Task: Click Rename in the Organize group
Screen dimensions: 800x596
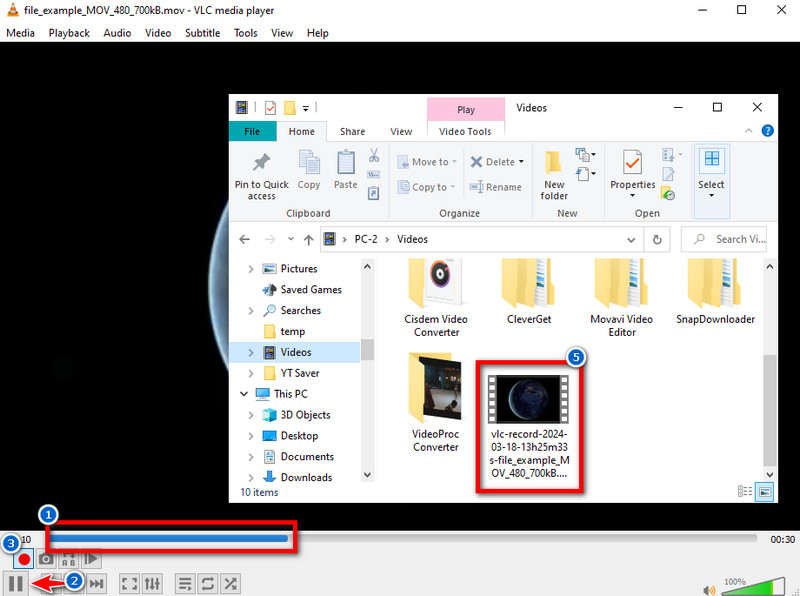Action: point(495,187)
